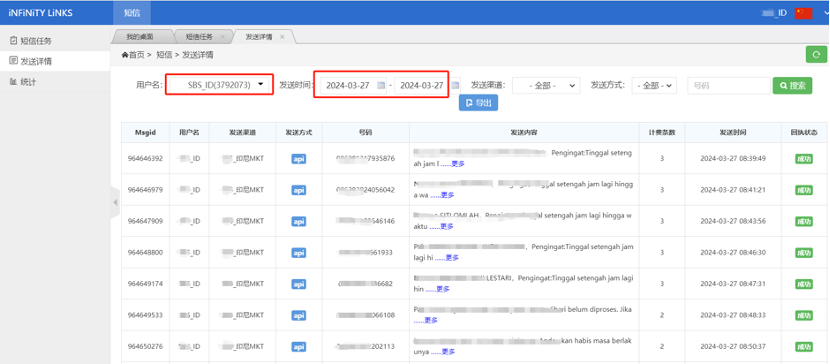Click the home icon in the breadcrumb

[125, 54]
